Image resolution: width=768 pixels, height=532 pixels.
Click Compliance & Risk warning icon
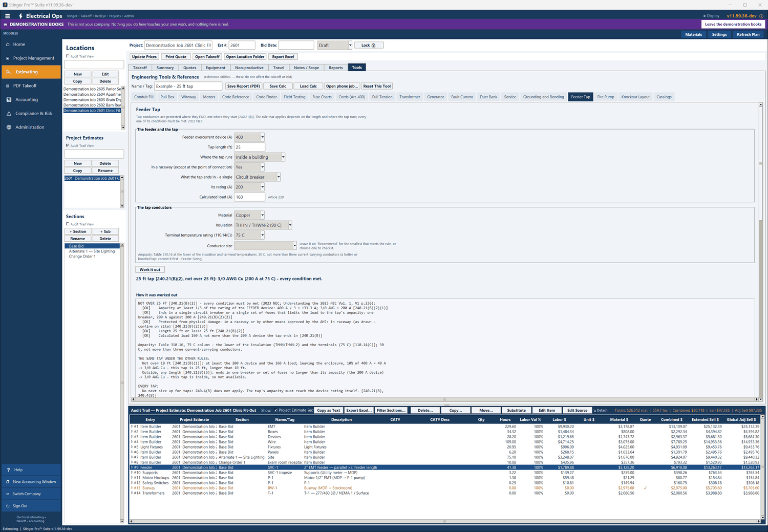9,114
